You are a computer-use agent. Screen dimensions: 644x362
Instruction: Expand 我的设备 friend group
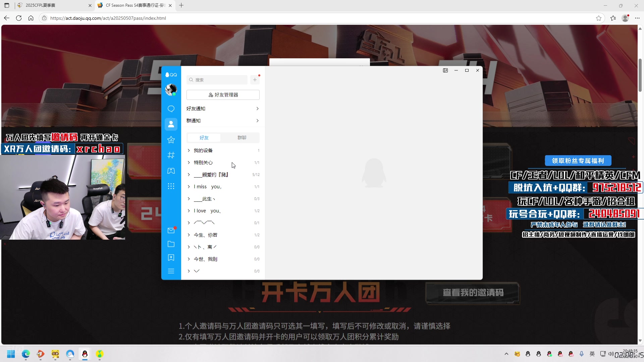tap(223, 150)
